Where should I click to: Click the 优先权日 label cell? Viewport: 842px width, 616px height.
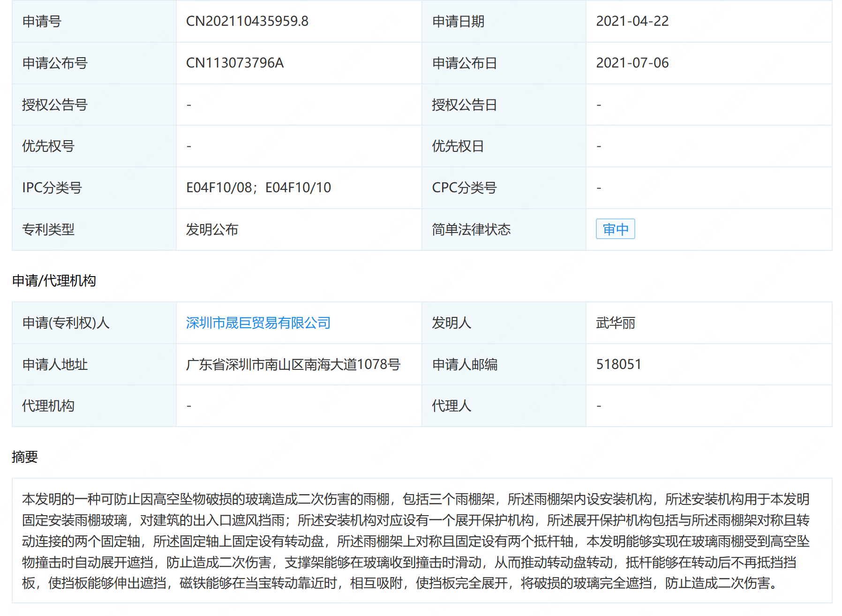pos(504,146)
